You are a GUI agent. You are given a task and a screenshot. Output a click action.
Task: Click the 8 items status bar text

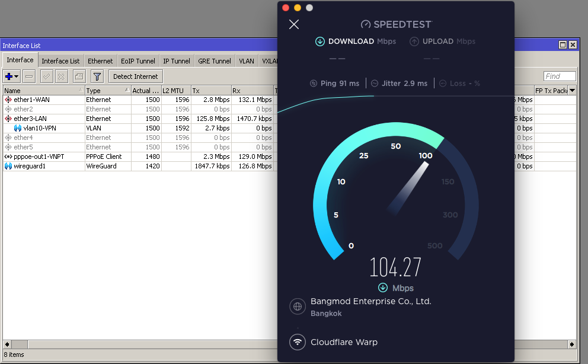click(14, 355)
